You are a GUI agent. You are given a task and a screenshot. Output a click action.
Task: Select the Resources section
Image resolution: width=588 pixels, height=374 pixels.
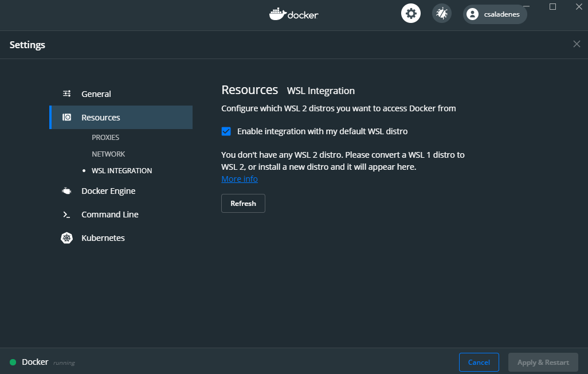coord(121,117)
